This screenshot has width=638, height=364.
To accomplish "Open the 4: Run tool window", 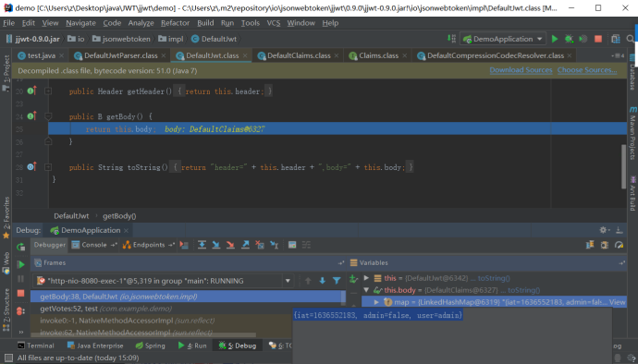I will point(192,346).
